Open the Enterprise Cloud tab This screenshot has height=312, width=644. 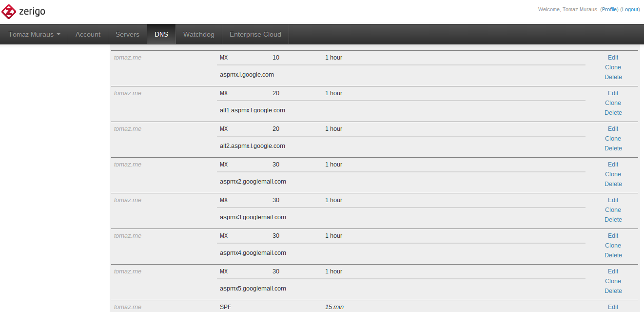point(255,34)
